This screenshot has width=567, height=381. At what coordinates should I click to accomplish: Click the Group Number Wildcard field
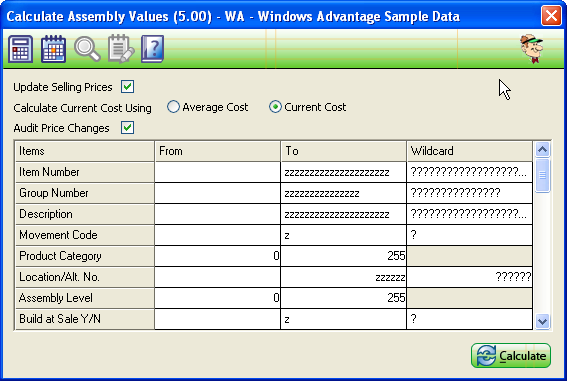pyautogui.click(x=469, y=193)
